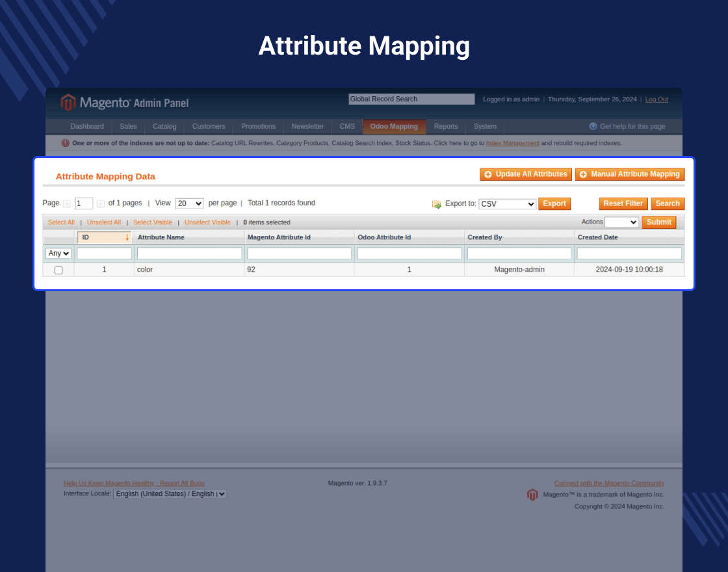Open the System menu

pos(485,126)
